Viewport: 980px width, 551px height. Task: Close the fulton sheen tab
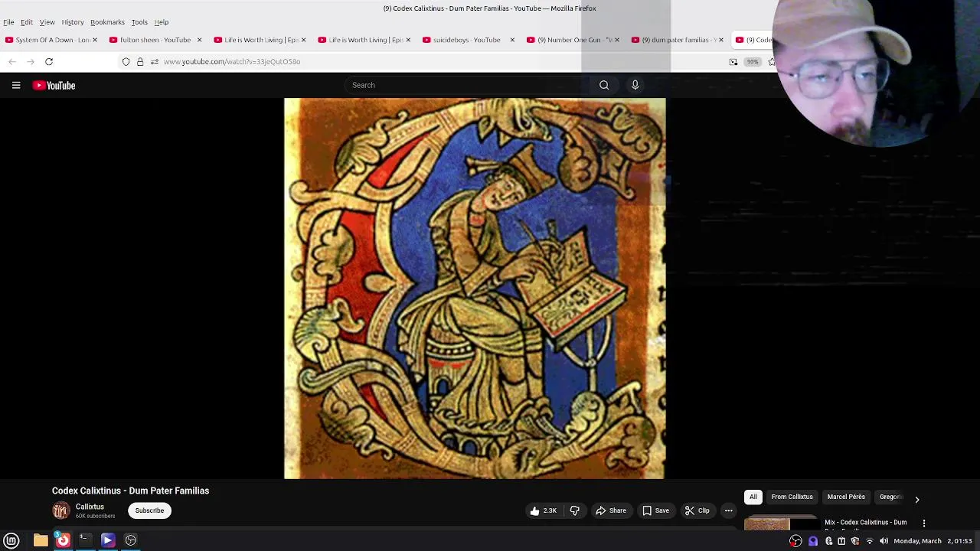[x=199, y=40]
